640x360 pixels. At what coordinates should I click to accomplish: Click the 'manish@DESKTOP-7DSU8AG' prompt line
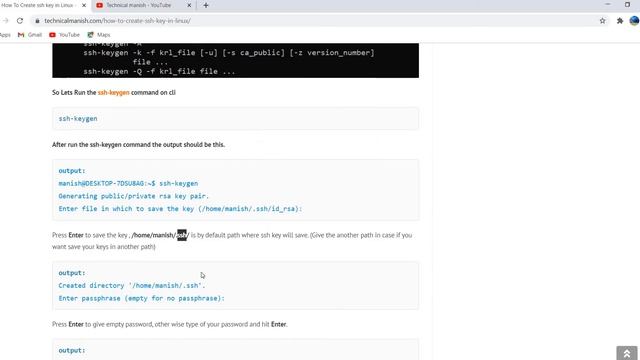128,183
